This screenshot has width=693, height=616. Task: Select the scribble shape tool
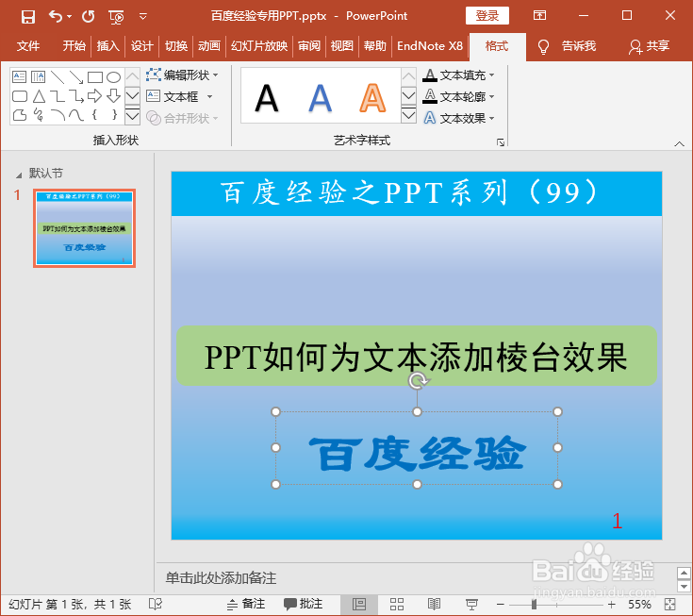(x=39, y=115)
